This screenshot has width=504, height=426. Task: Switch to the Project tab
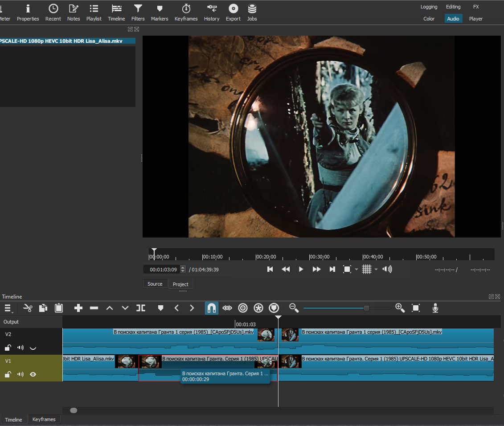180,284
